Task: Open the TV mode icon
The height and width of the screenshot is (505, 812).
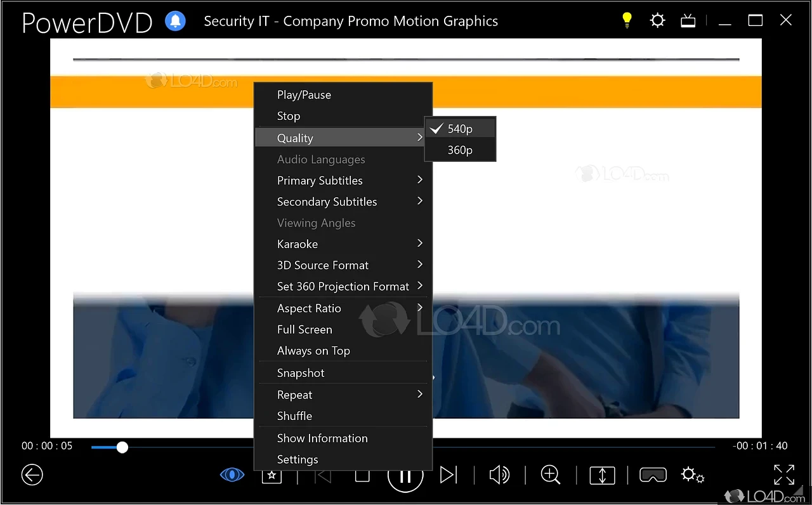Action: (688, 21)
